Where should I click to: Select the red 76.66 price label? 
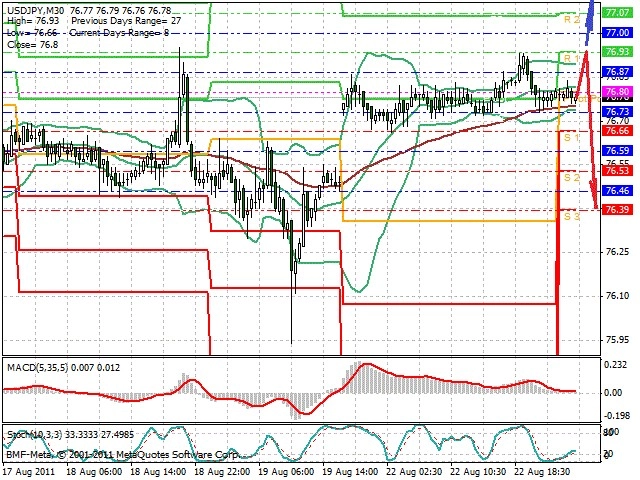coord(618,131)
